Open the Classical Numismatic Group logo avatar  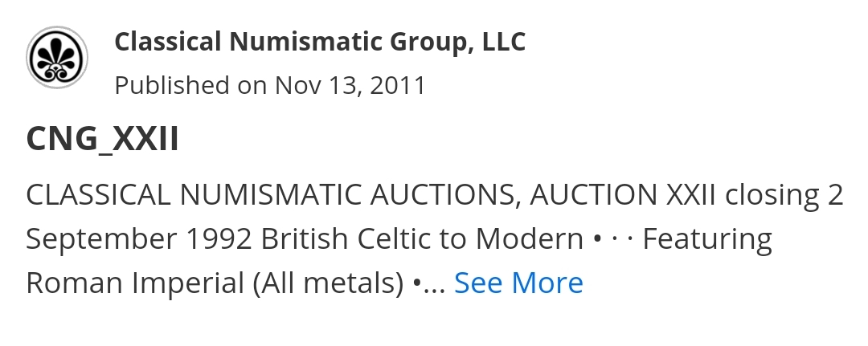57,58
